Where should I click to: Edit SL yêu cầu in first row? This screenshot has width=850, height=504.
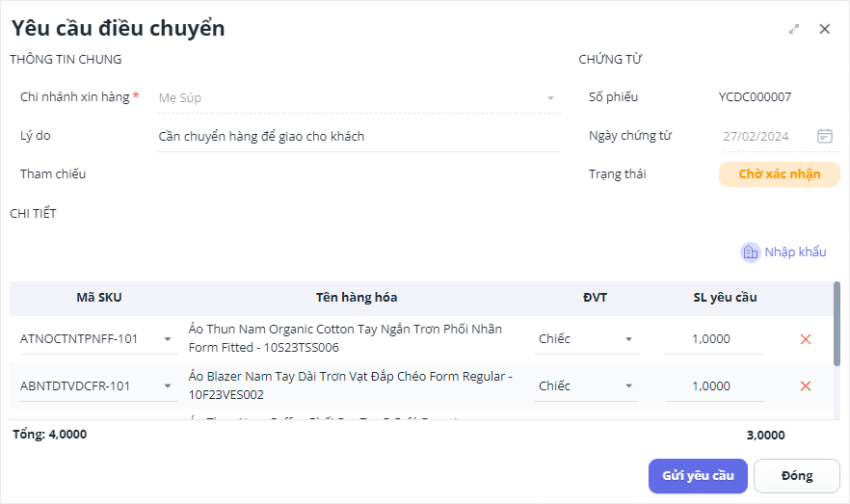tap(714, 339)
